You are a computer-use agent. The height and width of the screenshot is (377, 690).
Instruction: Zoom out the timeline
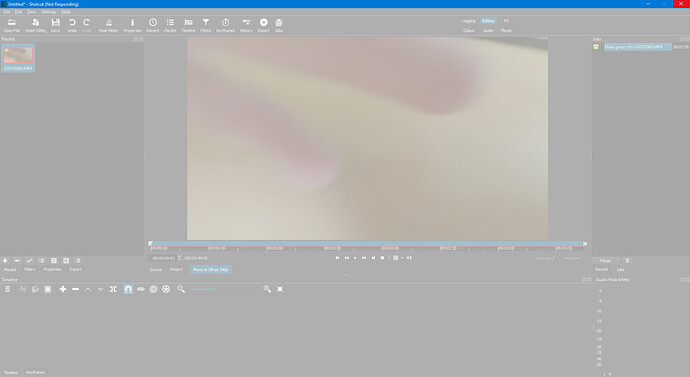[181, 289]
